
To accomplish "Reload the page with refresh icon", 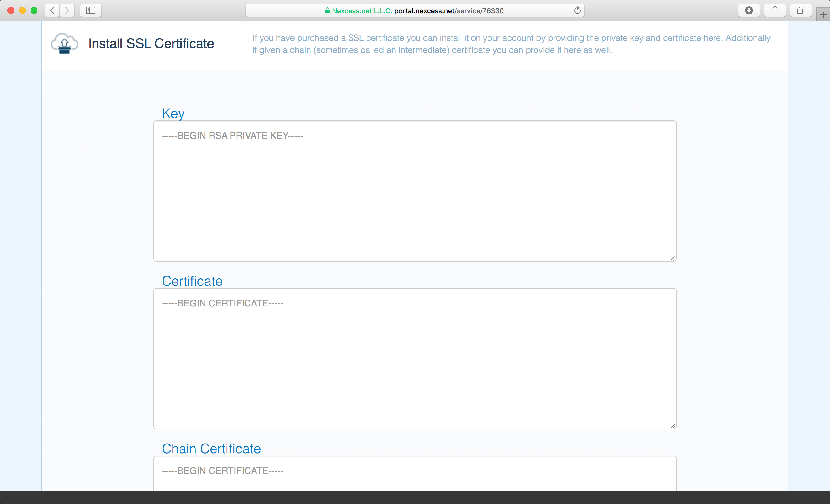I will 577,10.
